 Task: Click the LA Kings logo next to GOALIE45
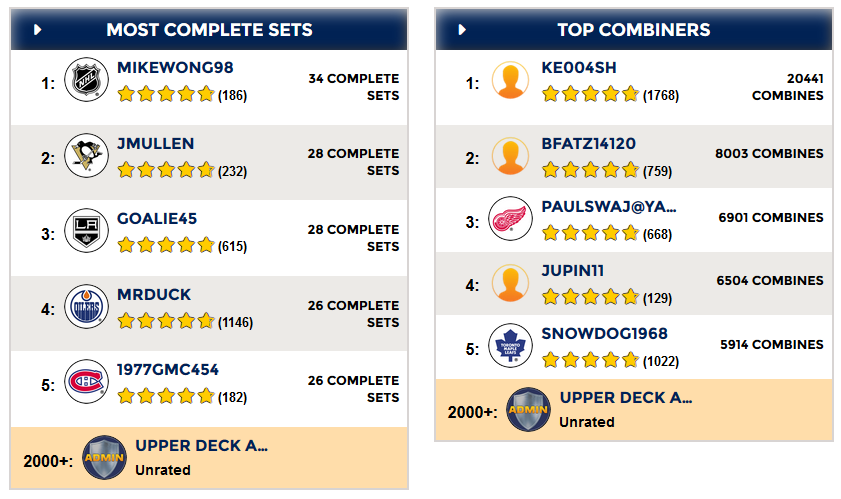point(86,231)
